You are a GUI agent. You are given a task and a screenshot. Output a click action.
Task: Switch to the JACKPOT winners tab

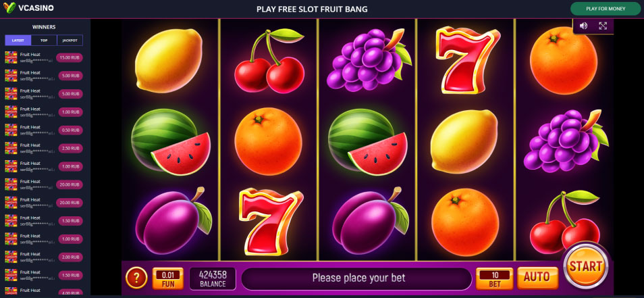70,41
